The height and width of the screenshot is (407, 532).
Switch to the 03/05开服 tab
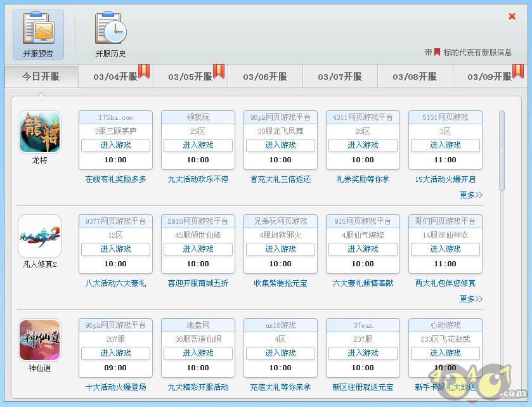190,77
